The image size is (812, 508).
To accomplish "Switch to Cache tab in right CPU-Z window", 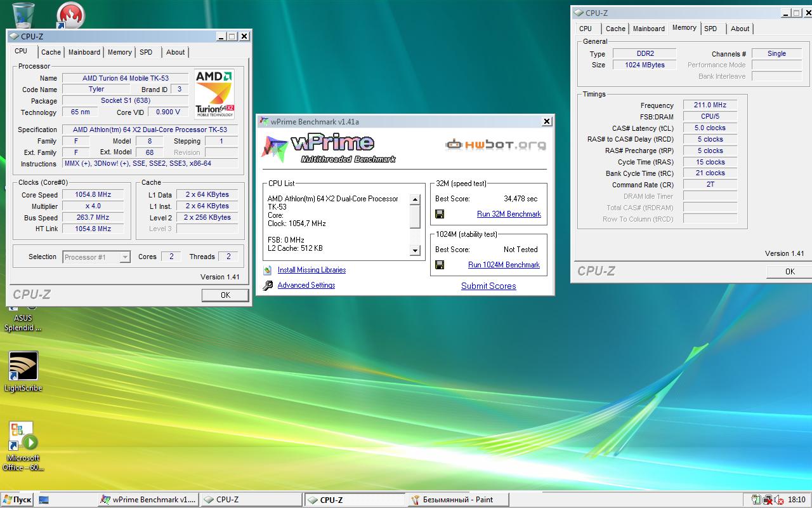I will (x=615, y=29).
